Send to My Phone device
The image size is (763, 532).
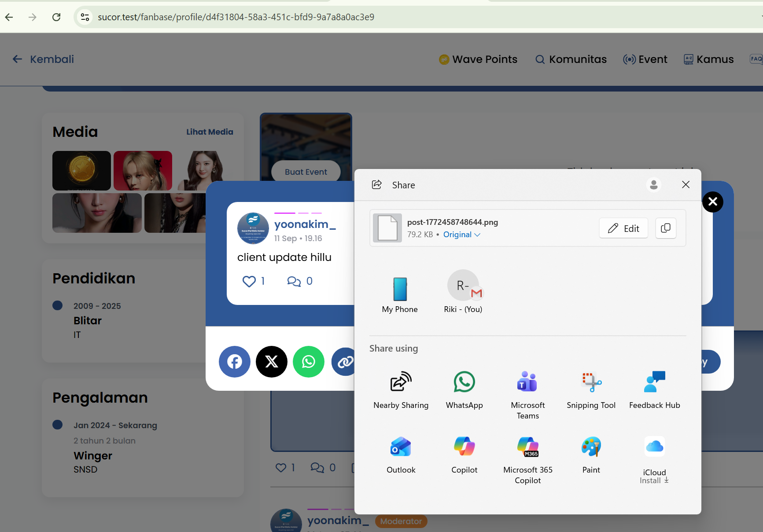coord(400,294)
